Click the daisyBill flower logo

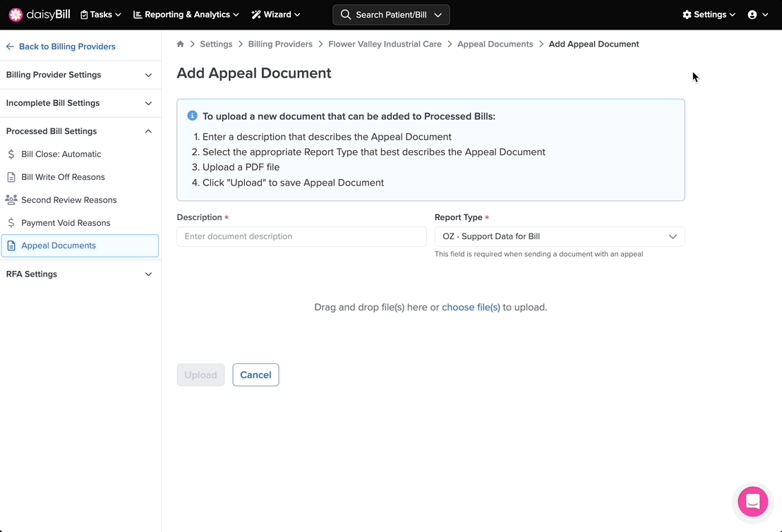pos(16,15)
